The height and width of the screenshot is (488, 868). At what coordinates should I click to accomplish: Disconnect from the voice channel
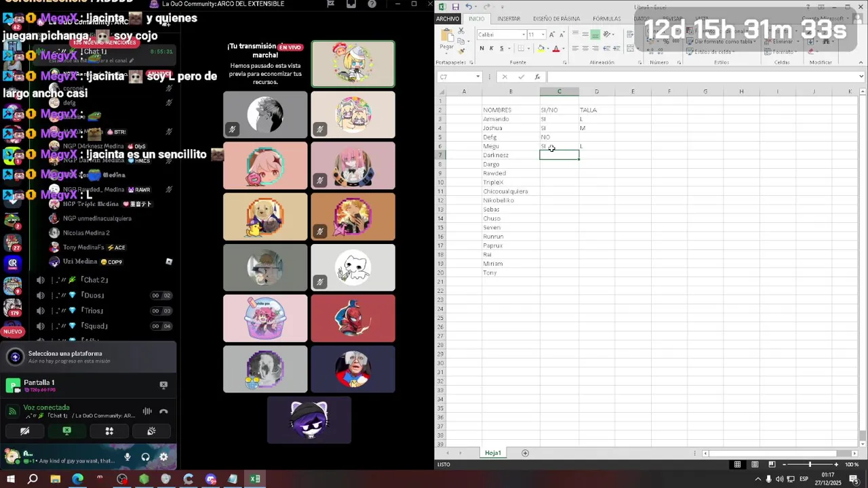(163, 411)
